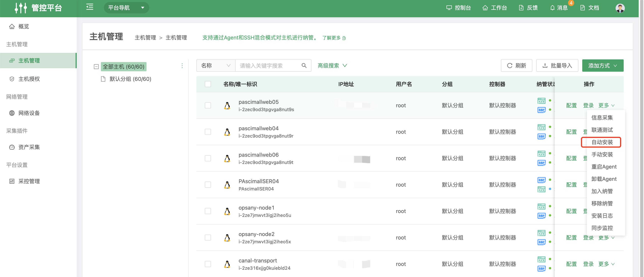This screenshot has width=644, height=277.
Task: Expand 高级搜索 advanced search
Action: click(332, 66)
